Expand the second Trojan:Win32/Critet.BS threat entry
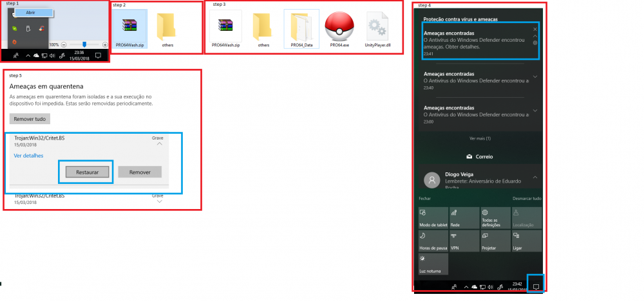Image resolution: width=644 pixels, height=301 pixels. coord(159,201)
